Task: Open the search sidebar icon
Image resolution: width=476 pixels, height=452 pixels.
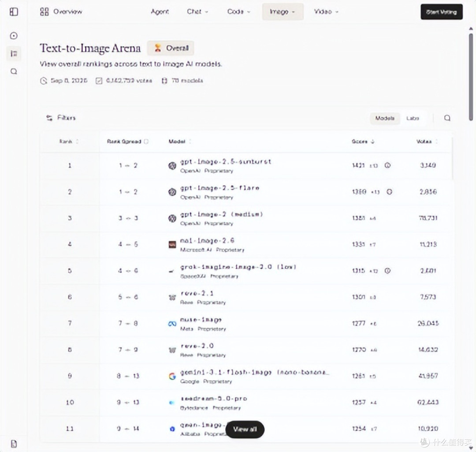Action: (x=14, y=71)
